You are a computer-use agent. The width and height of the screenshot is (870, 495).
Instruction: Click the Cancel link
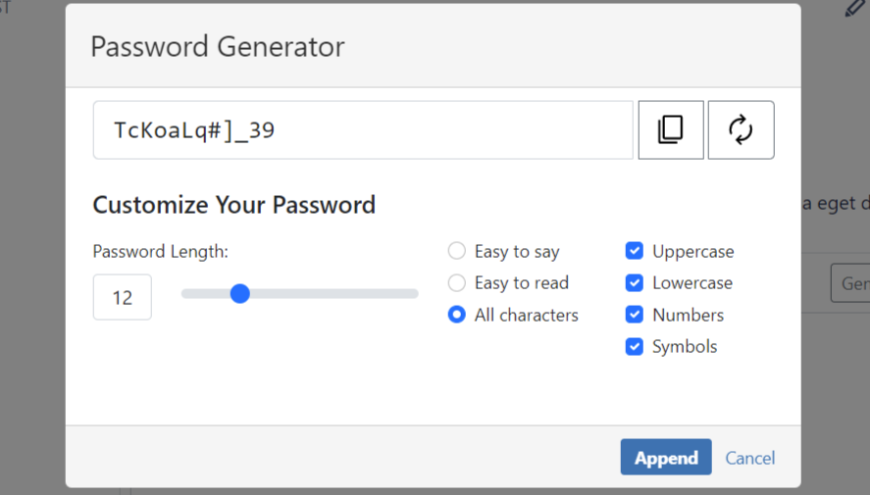point(750,458)
